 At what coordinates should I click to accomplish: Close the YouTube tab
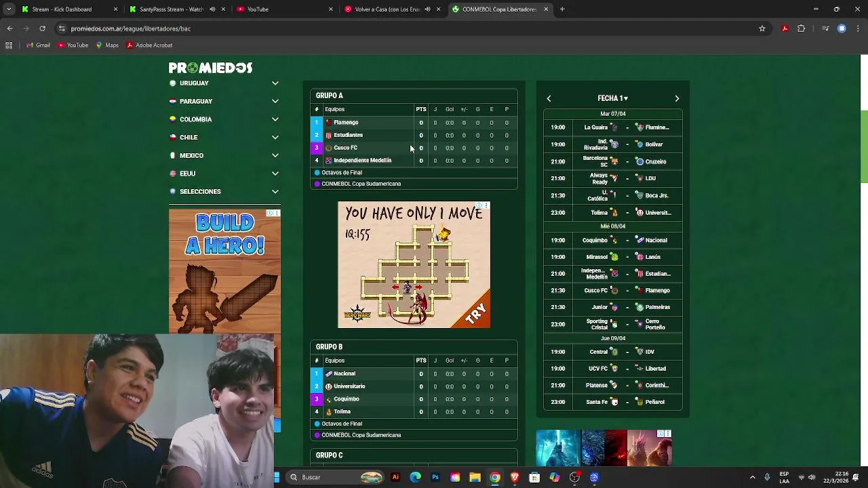(331, 9)
